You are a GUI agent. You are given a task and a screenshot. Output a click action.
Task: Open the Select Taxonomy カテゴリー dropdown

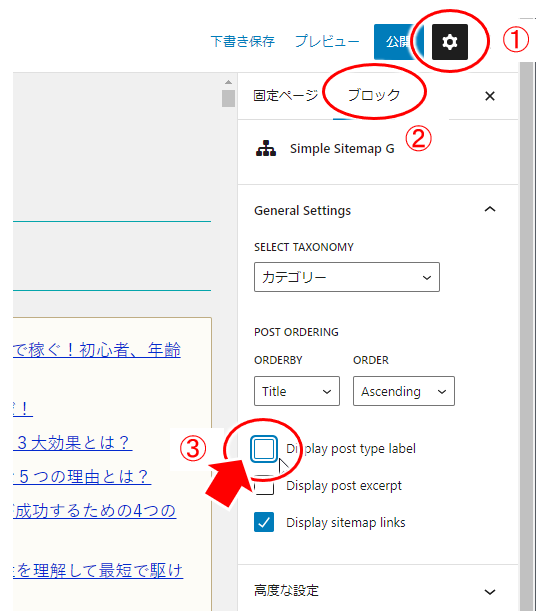pos(347,277)
